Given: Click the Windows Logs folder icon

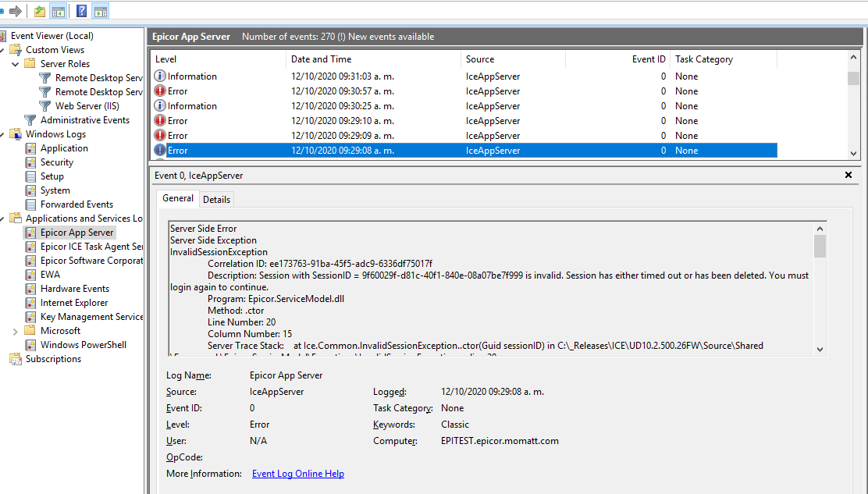Looking at the screenshot, I should pyautogui.click(x=16, y=134).
